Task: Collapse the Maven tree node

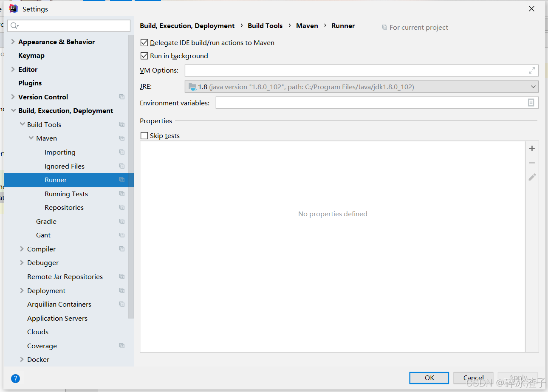Action: coord(31,138)
